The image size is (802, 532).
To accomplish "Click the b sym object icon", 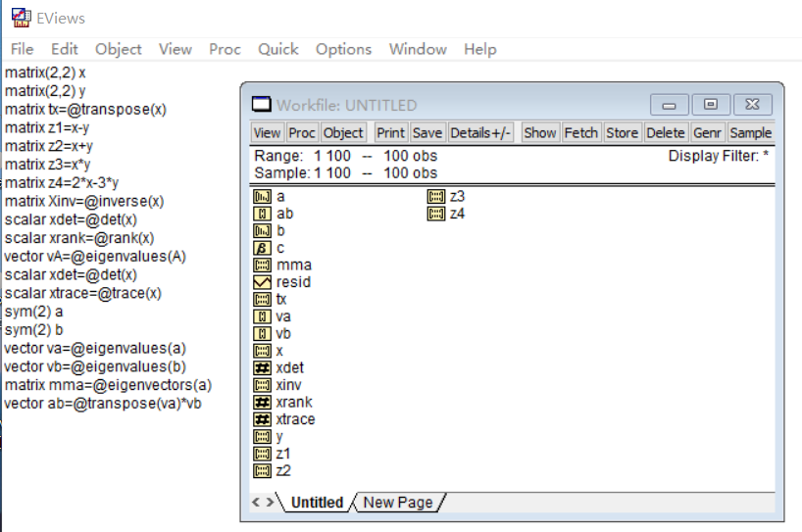I will click(262, 231).
